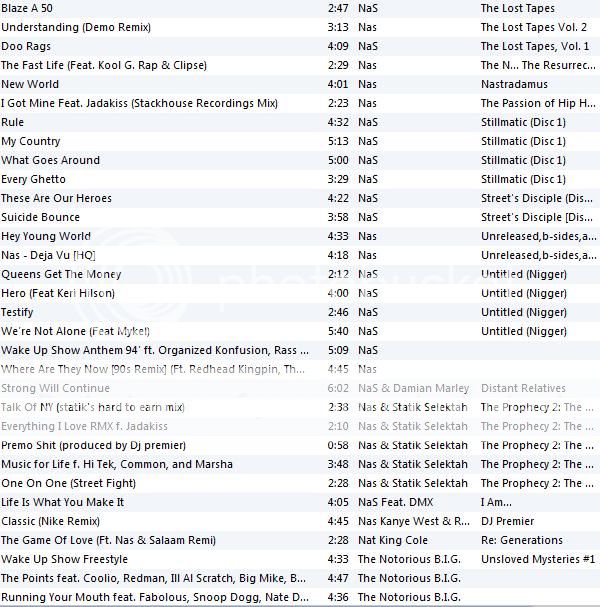Click the track titled 'Rule'
600x607 pixels.
coord(12,122)
